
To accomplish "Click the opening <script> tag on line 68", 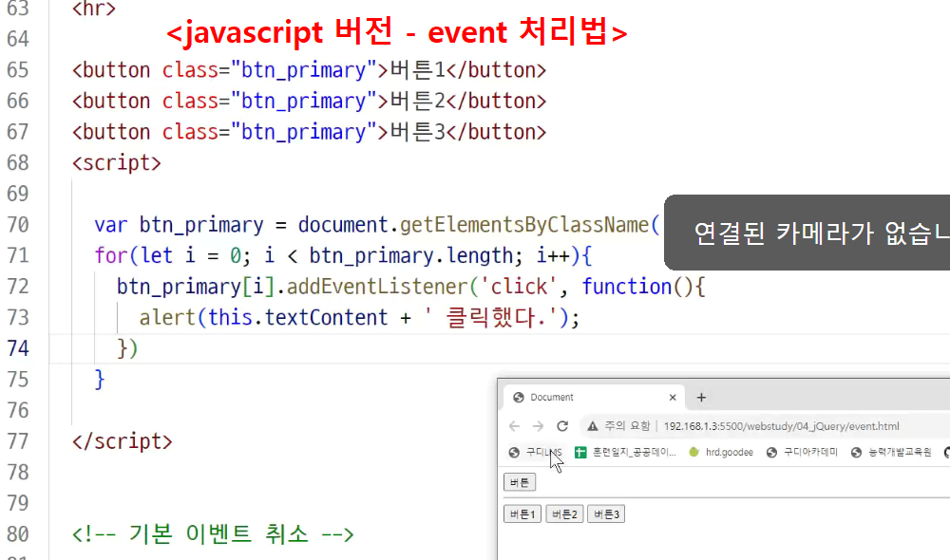I will coord(116,163).
